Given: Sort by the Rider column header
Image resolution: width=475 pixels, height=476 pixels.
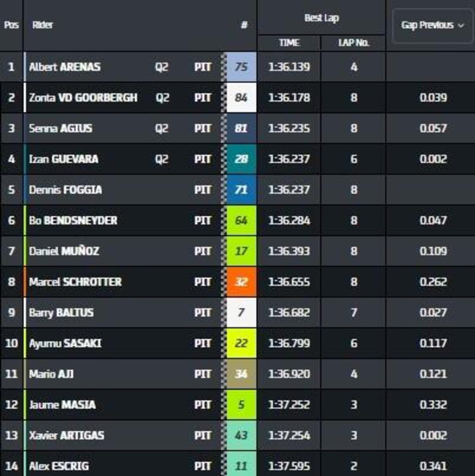Looking at the screenshot, I should [x=43, y=25].
